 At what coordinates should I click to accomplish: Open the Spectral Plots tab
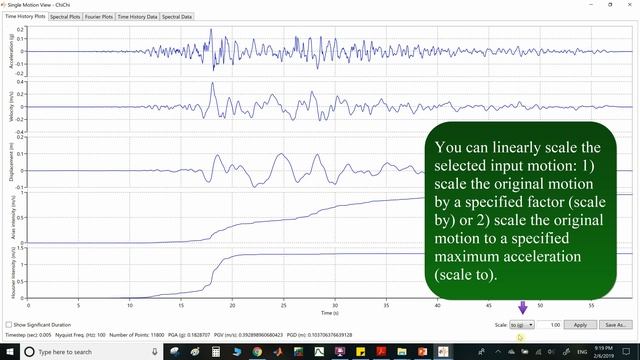point(65,17)
